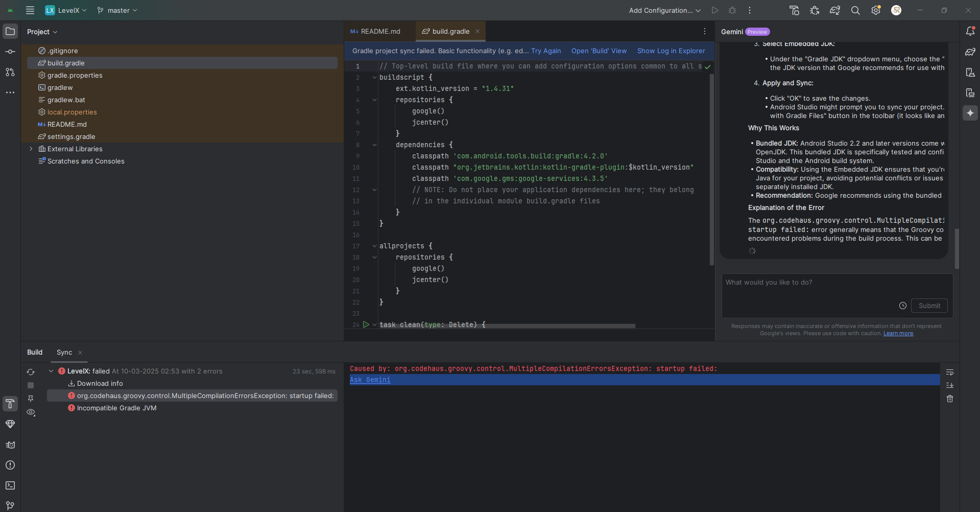Open the Project view selector dropdown
The height and width of the screenshot is (512, 980).
tap(42, 32)
